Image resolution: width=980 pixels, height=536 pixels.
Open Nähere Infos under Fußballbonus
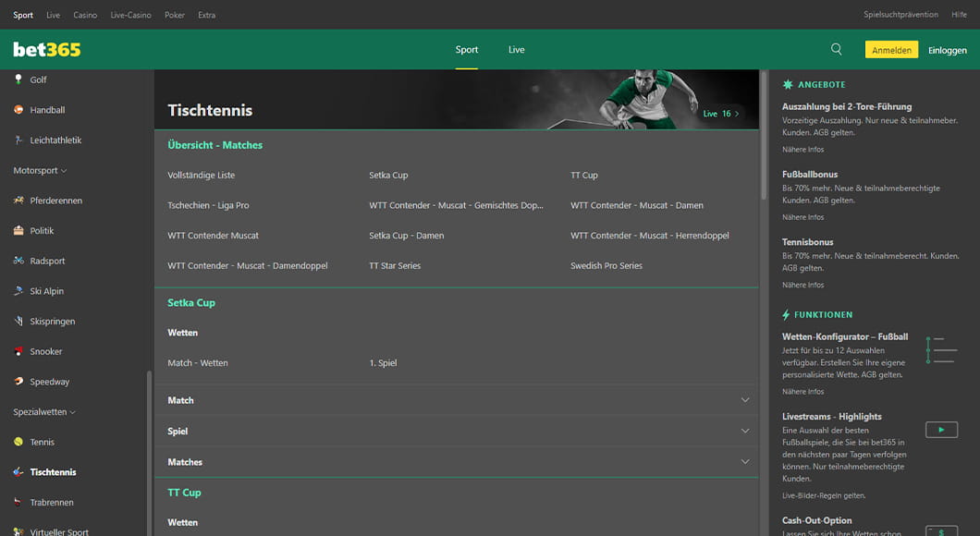803,217
